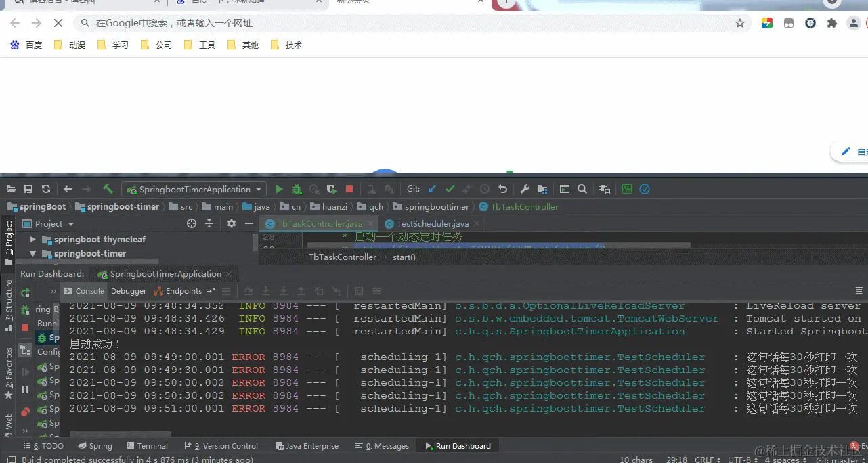
Task: Collapse the springboot-timer module
Action: tap(32, 254)
